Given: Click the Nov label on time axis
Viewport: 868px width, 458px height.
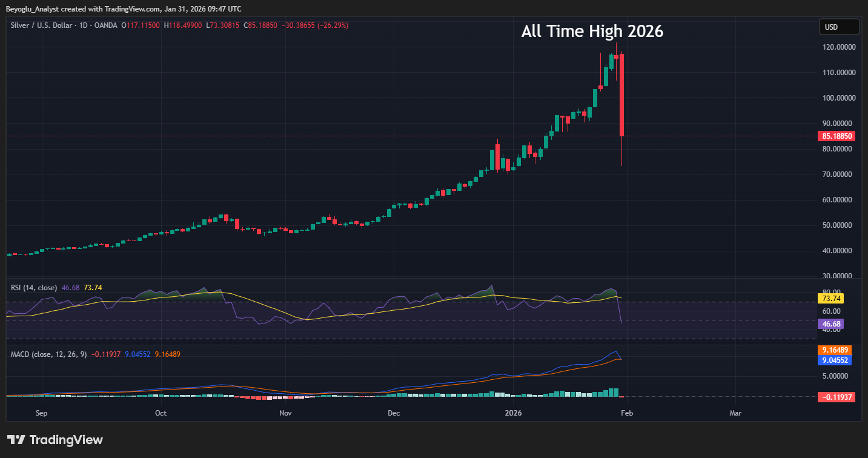Looking at the screenshot, I should coord(285,413).
